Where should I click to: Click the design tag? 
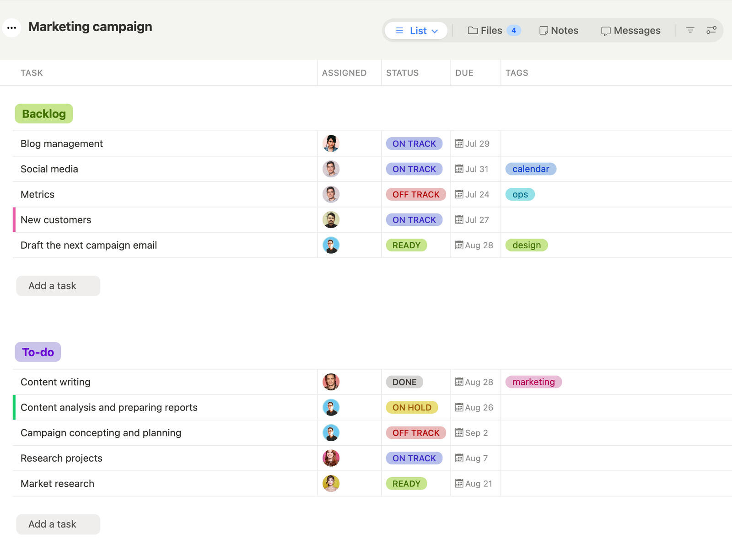tap(527, 245)
